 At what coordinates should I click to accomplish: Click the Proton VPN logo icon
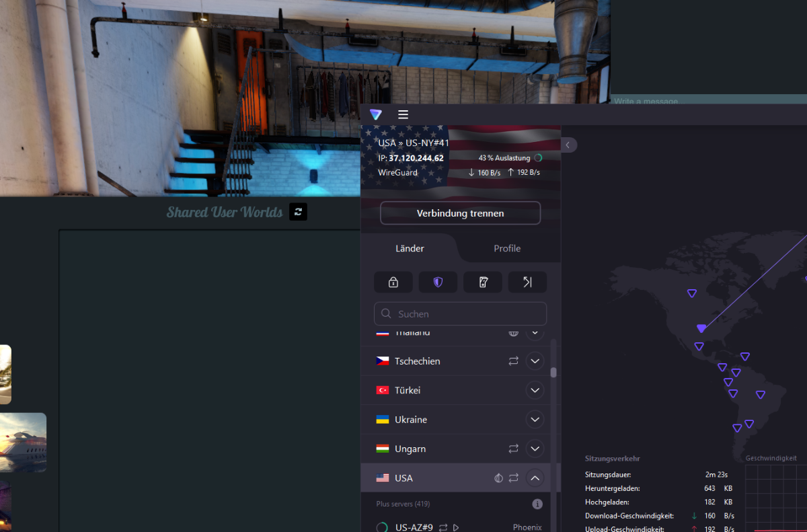coord(375,114)
